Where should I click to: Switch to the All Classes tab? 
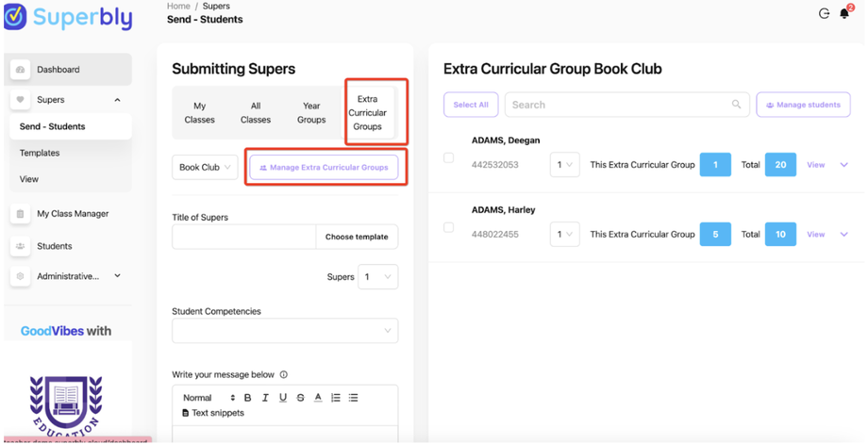point(256,113)
